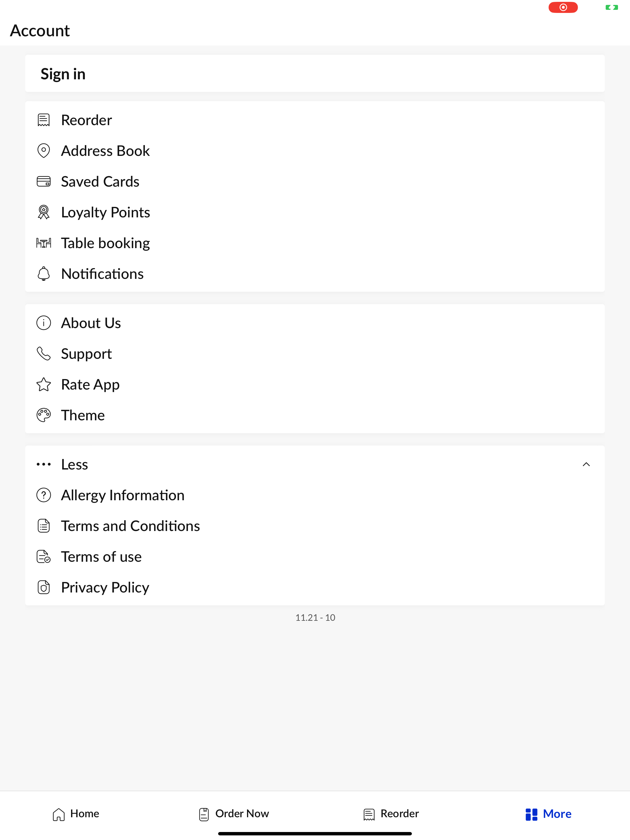Image resolution: width=630 pixels, height=840 pixels.
Task: Tap the Rate App star icon
Action: click(x=44, y=384)
